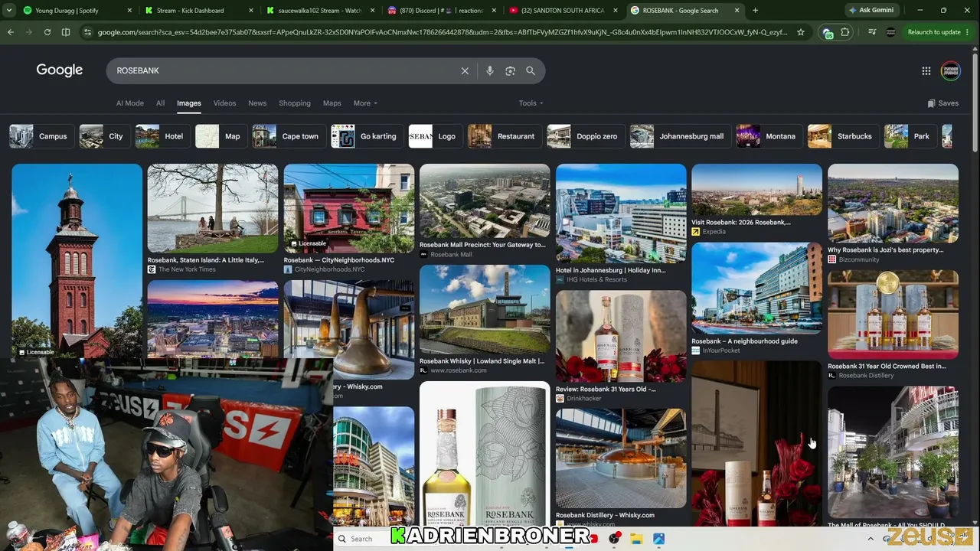
Task: Expand the Tools filter dropdown
Action: (x=531, y=103)
